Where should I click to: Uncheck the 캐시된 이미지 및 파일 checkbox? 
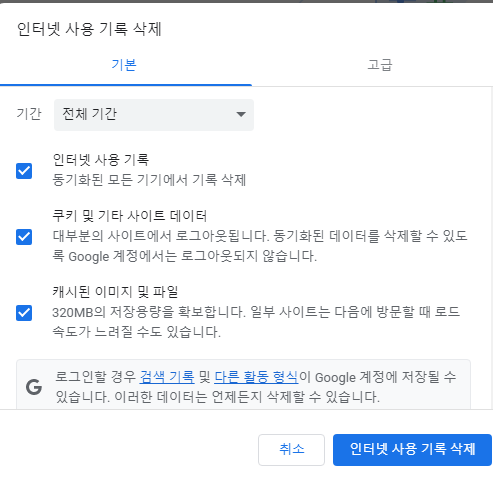24,313
